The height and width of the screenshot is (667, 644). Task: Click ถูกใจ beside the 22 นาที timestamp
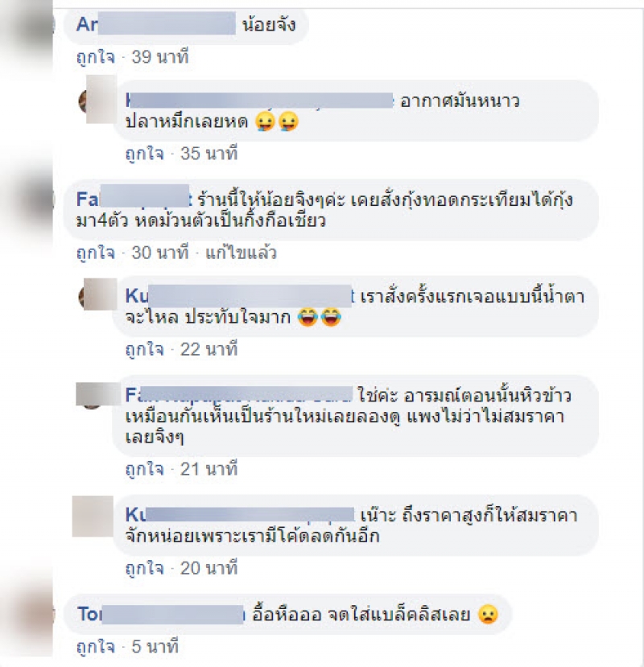[145, 349]
